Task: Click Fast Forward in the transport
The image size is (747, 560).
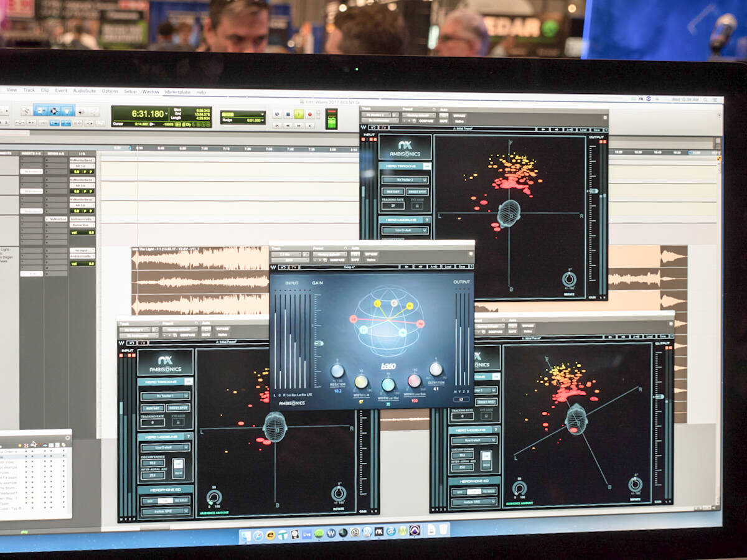Action: coord(299,126)
